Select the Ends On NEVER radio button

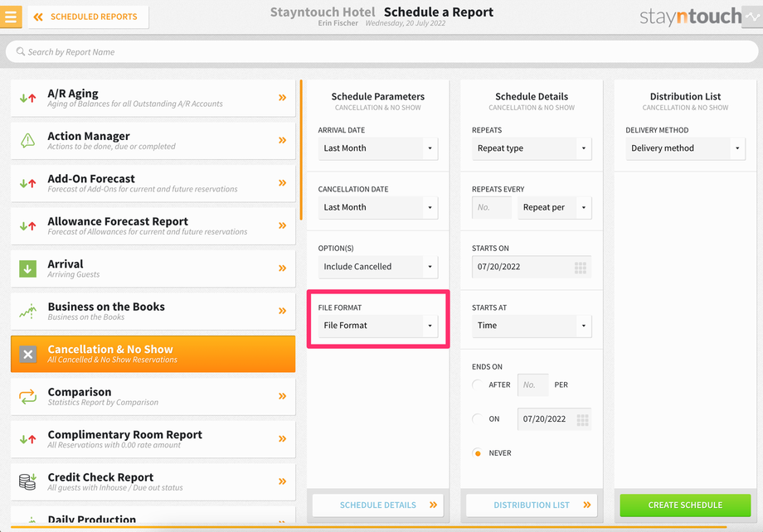[478, 453]
